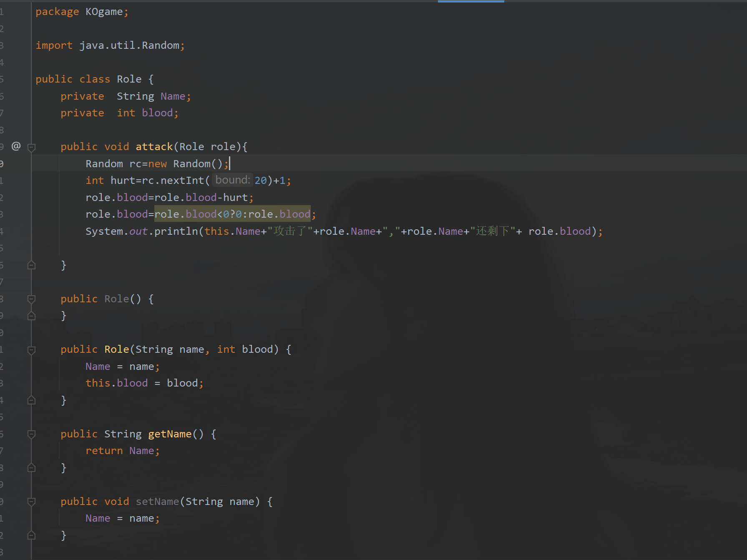Screen dimensions: 747x560
Task: Collapse the Role(String name, int blood) constructor
Action: pyautogui.click(x=31, y=350)
